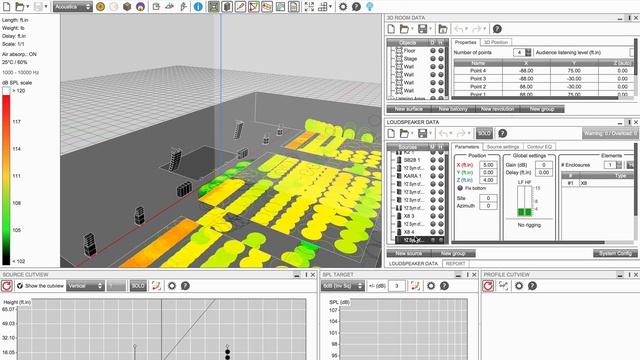This screenshot has width=640, height=360.
Task: Refresh the Profile Cutview with red icon
Action: (488, 286)
